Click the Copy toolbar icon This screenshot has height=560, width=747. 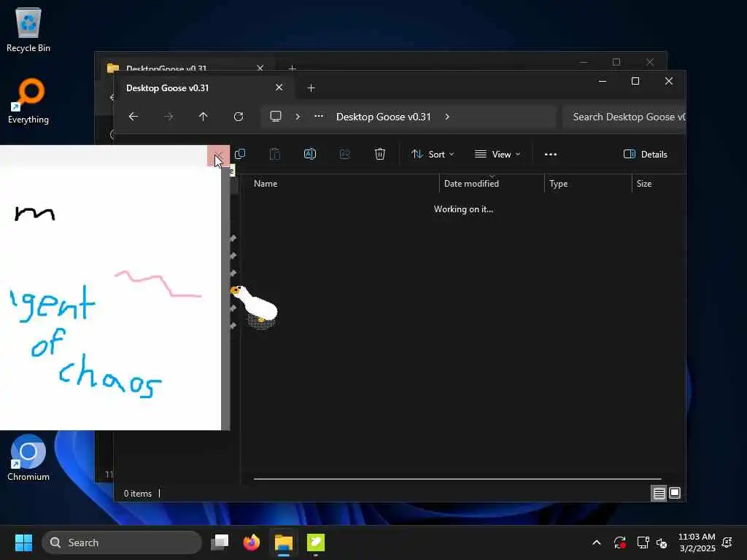coord(240,155)
